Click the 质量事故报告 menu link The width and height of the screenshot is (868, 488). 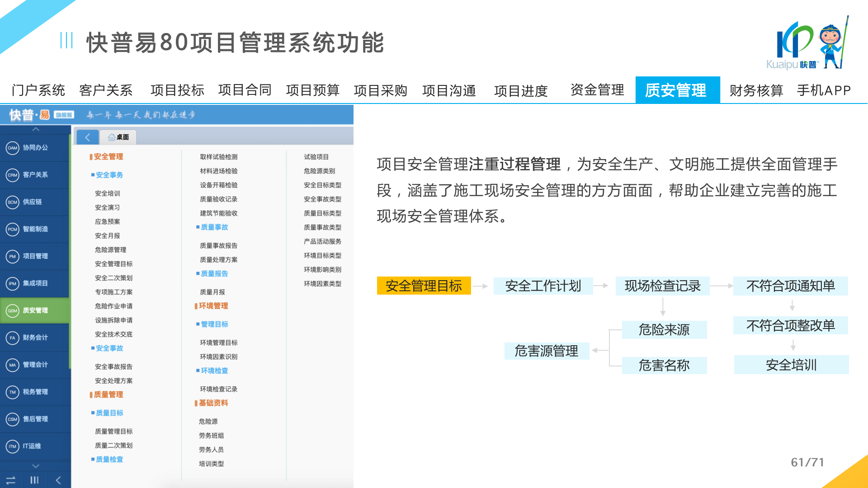pyautogui.click(x=218, y=245)
